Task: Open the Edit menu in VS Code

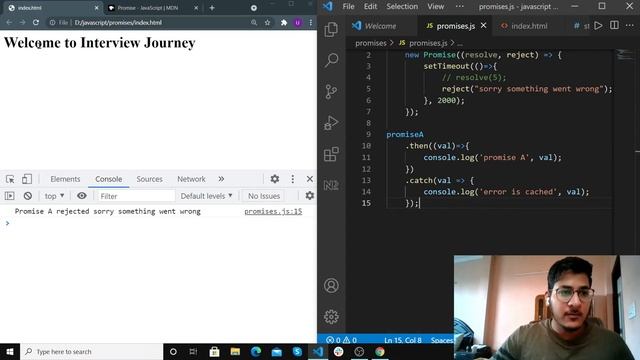Action: click(370, 6)
